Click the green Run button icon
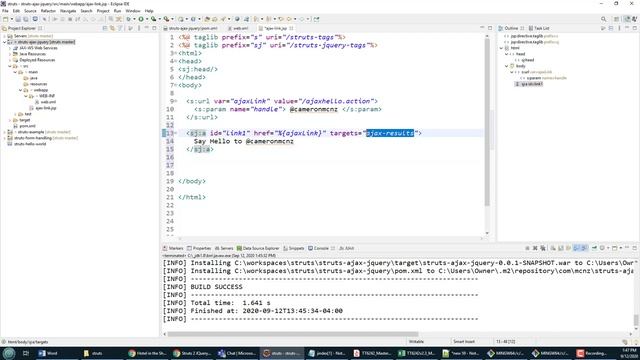 click(141, 19)
